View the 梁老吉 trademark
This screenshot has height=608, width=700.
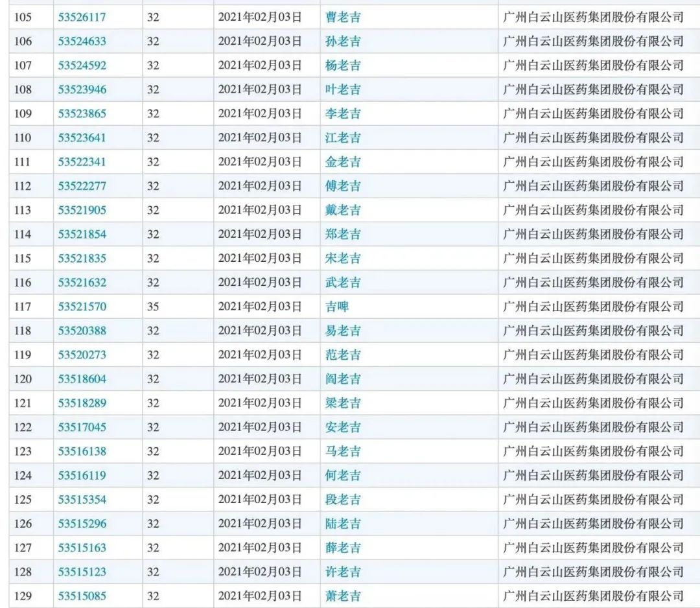[x=343, y=403]
